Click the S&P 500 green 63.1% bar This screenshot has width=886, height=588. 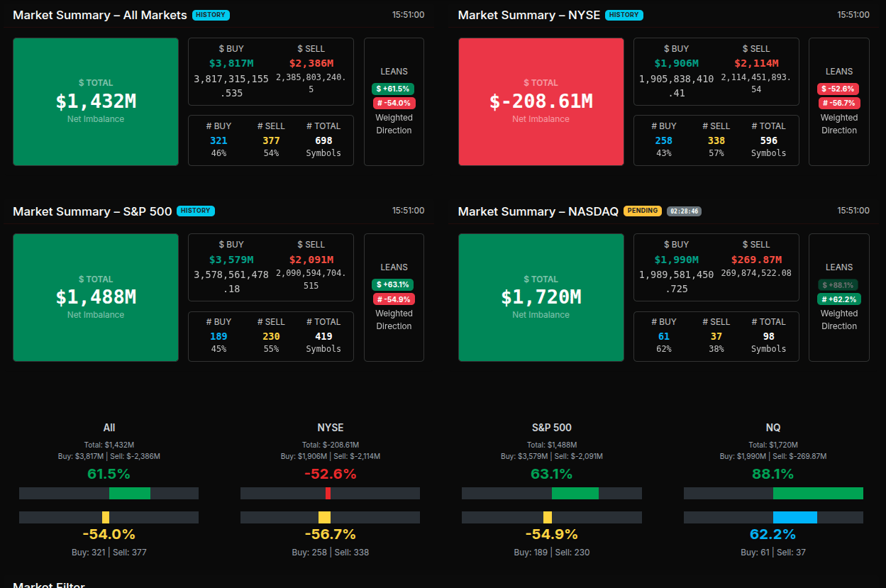pos(575,493)
